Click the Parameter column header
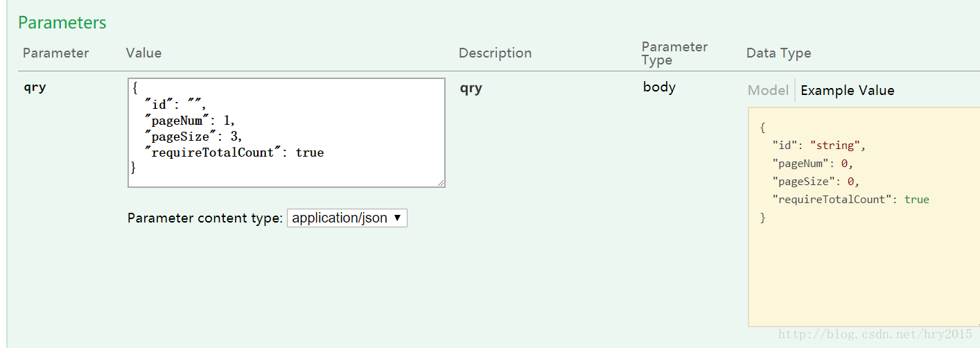Screen dimensions: 980x348 [55, 53]
